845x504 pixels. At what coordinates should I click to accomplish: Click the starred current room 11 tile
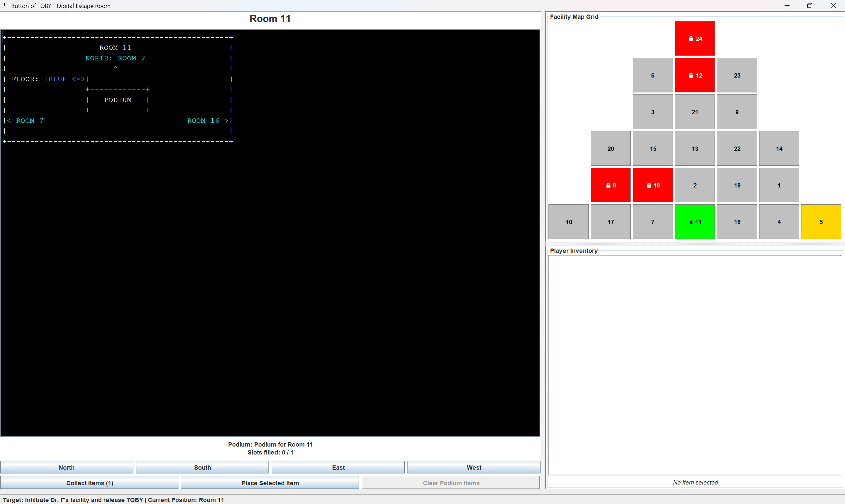coord(694,222)
